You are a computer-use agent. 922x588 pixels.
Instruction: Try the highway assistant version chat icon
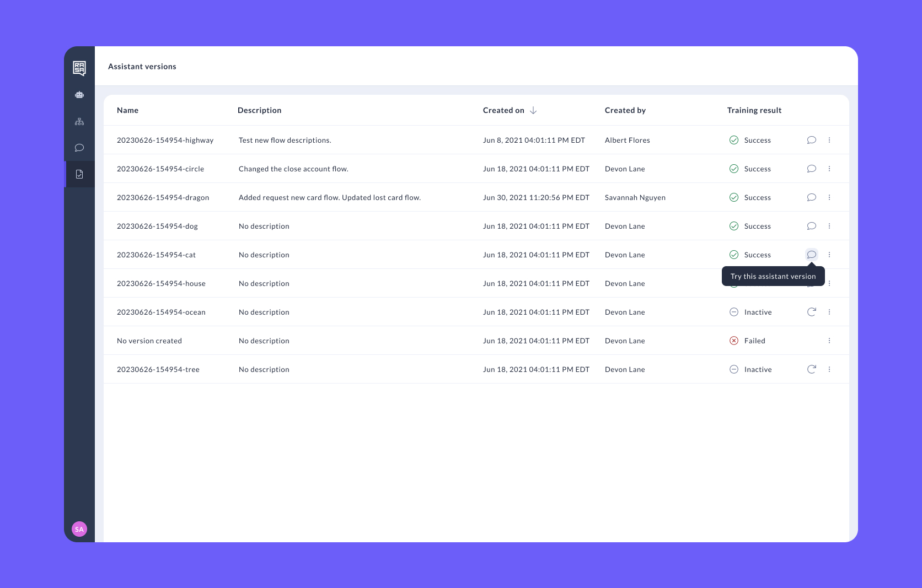(811, 140)
